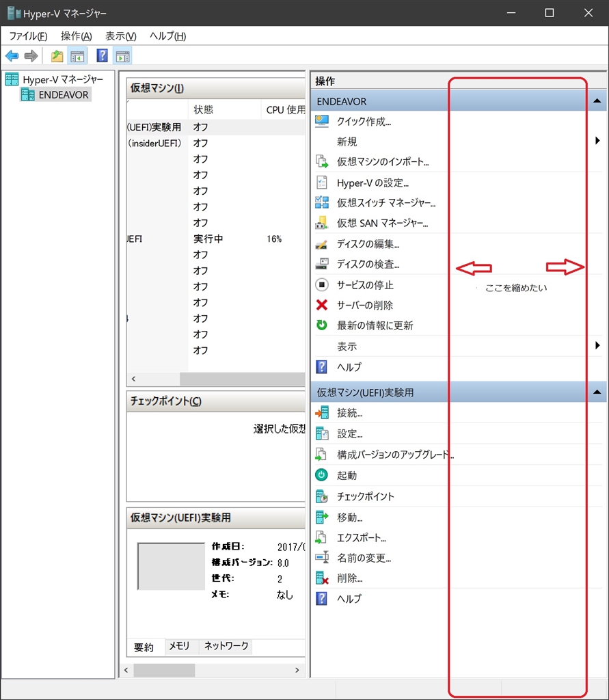Click the right arrow of bottom center scrollbar
Screen dimensions: 609x700
[x=297, y=670]
